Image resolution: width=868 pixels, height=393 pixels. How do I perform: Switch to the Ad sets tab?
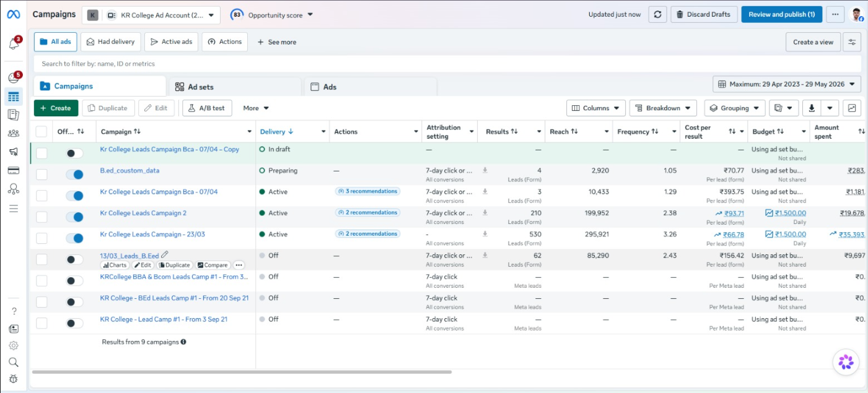point(234,87)
